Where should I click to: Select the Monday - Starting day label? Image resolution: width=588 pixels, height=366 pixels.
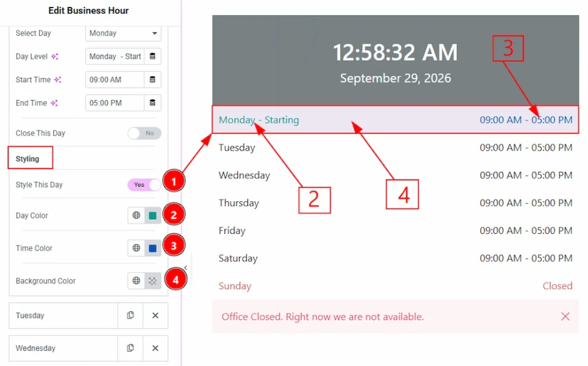click(259, 120)
